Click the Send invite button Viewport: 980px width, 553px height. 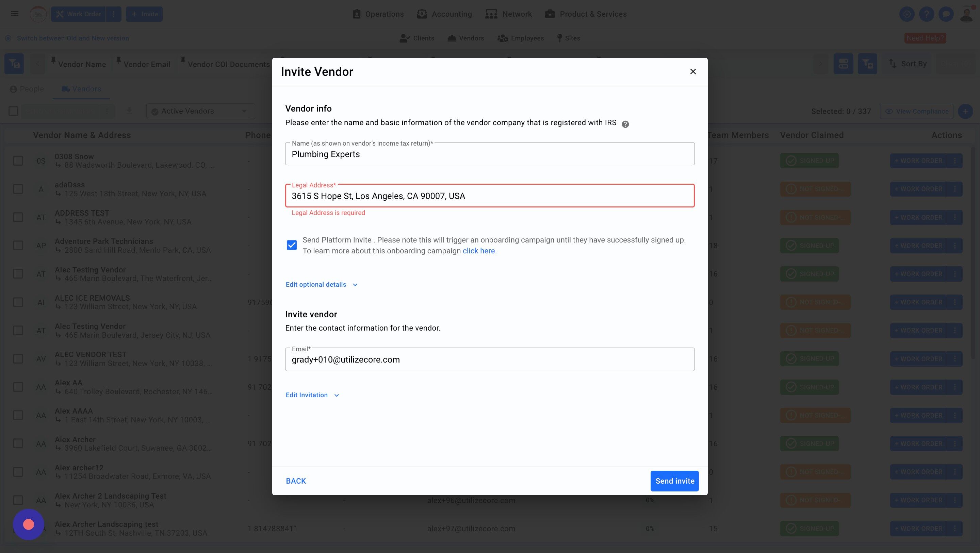pyautogui.click(x=674, y=481)
